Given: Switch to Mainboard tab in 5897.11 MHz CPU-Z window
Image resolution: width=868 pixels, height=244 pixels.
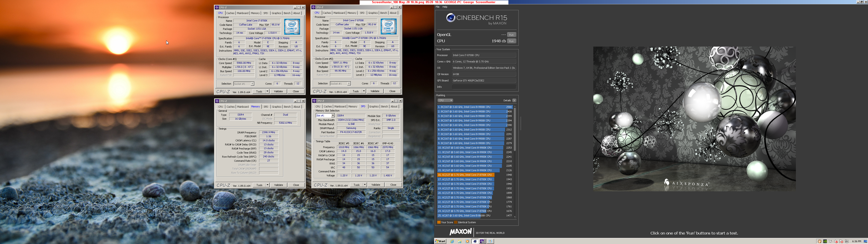Looking at the screenshot, I should click(x=339, y=13).
